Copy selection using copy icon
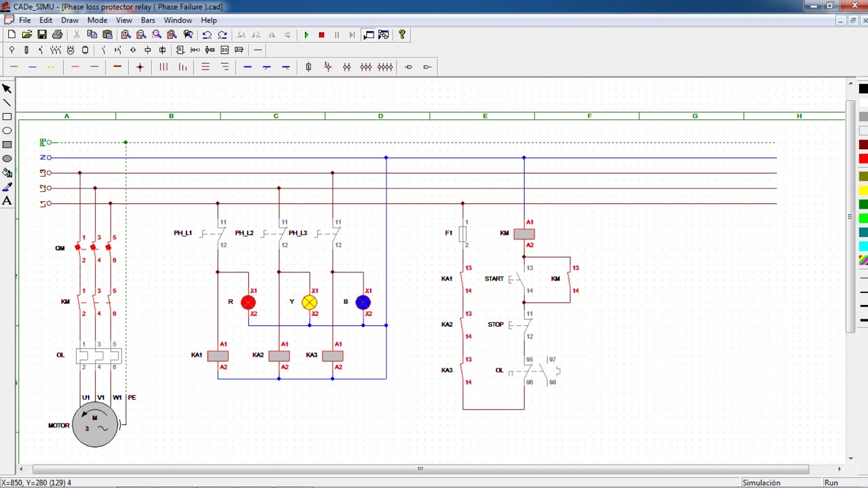This screenshot has width=868, height=488. (92, 35)
